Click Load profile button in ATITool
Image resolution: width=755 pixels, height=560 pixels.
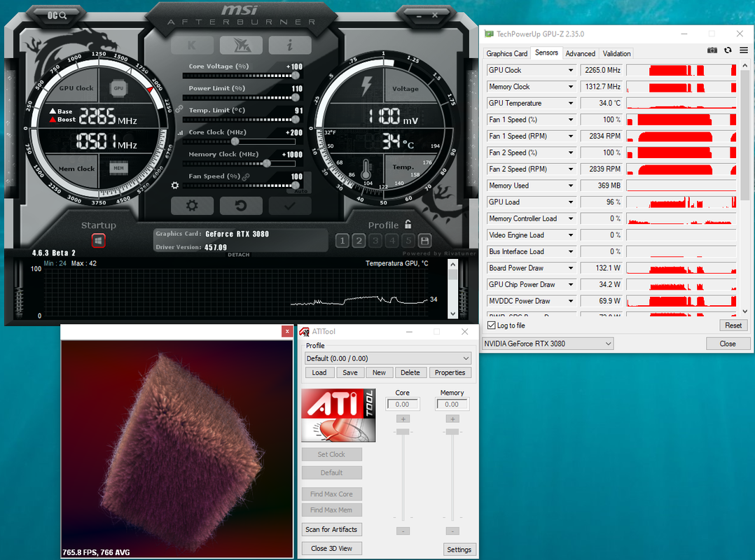coord(319,372)
